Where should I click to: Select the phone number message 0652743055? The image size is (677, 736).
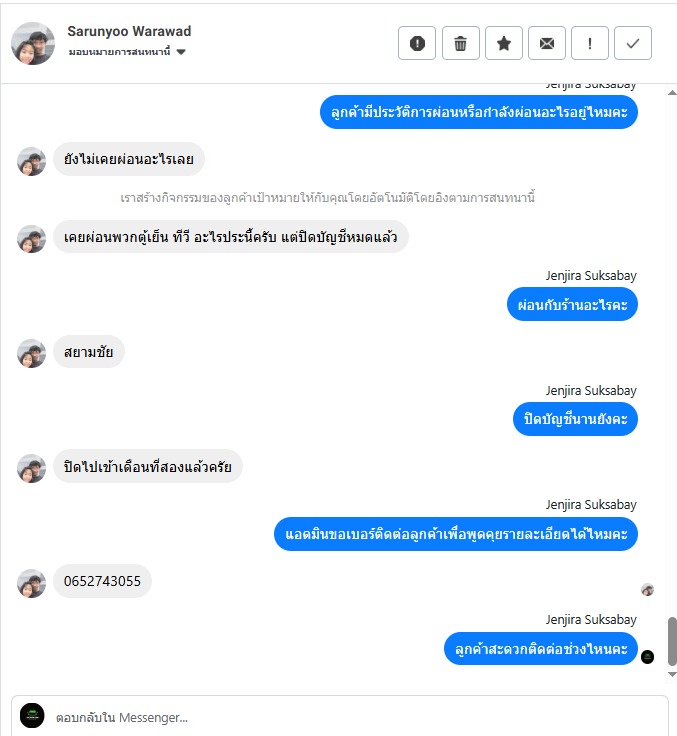(102, 581)
